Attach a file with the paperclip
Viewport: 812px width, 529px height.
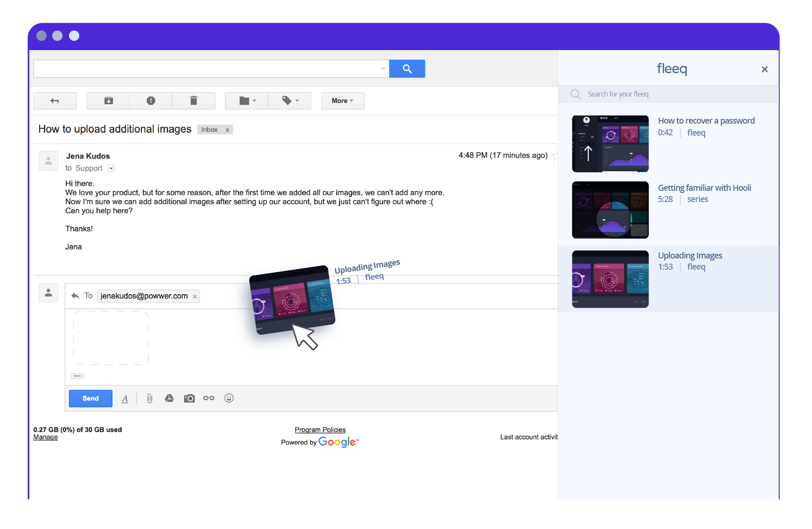[x=150, y=398]
